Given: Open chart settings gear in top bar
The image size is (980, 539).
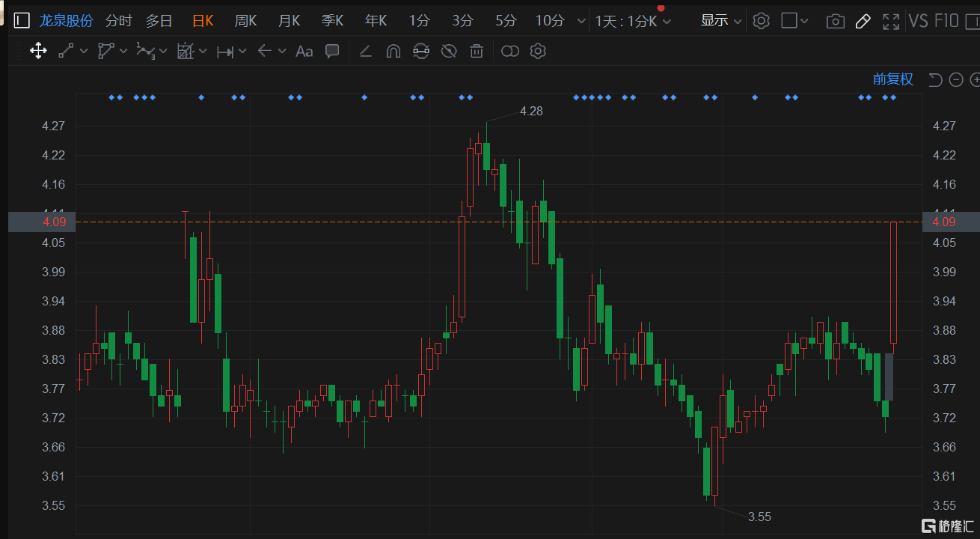Looking at the screenshot, I should (x=761, y=21).
